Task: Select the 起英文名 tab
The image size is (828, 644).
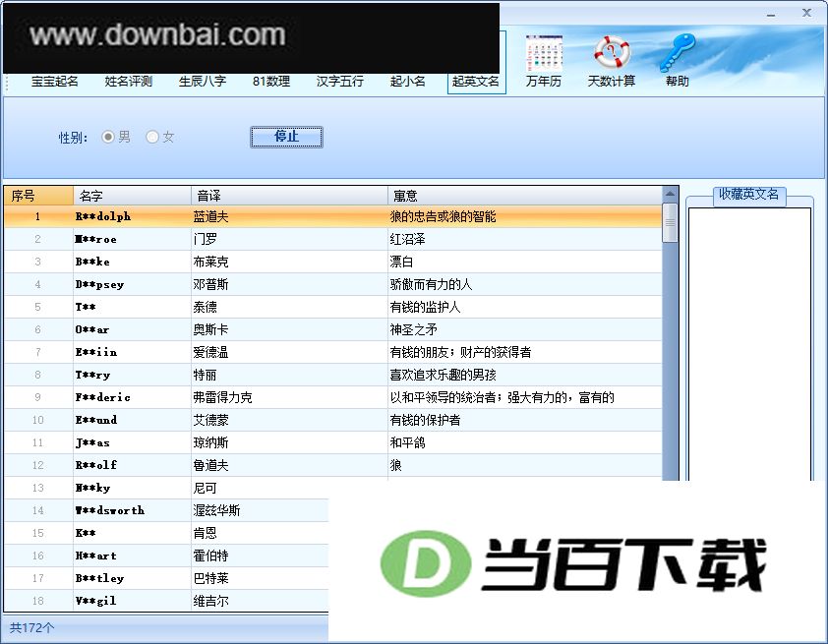Action: pyautogui.click(x=476, y=82)
